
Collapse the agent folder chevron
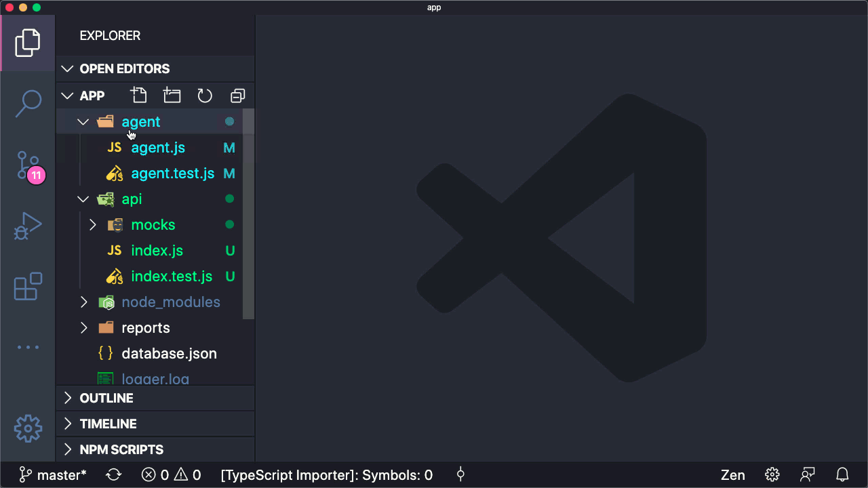tap(83, 122)
